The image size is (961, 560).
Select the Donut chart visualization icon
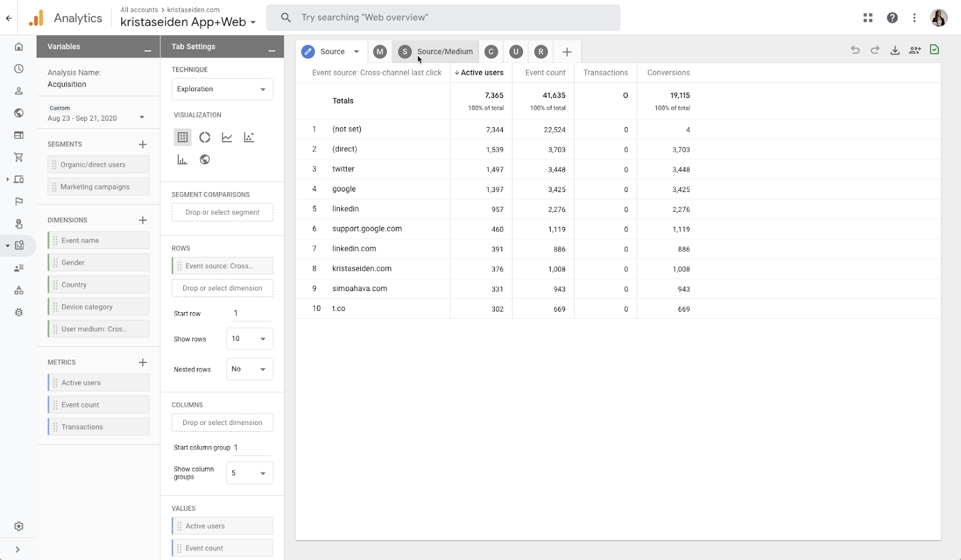(205, 137)
